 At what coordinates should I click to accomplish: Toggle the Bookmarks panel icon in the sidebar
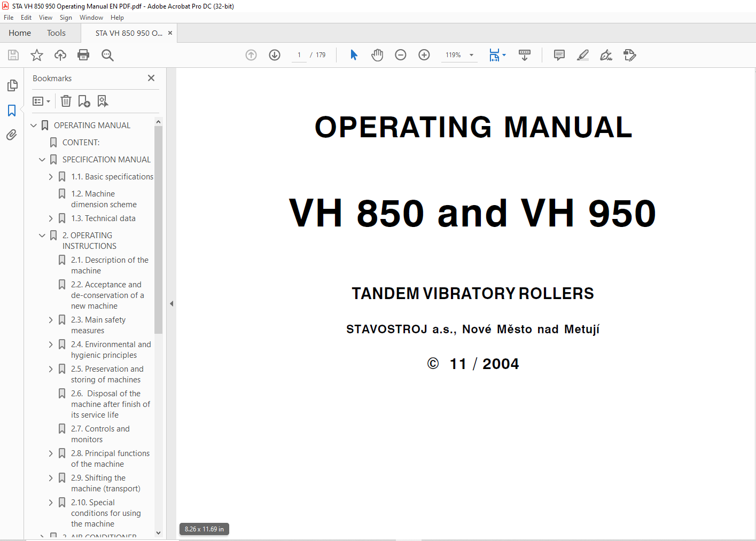tap(12, 111)
